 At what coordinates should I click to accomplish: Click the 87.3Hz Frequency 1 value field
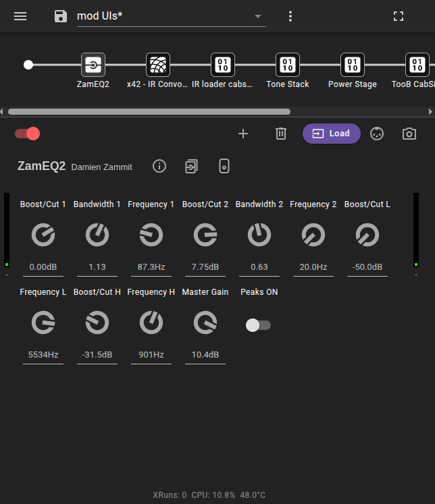pos(151,267)
